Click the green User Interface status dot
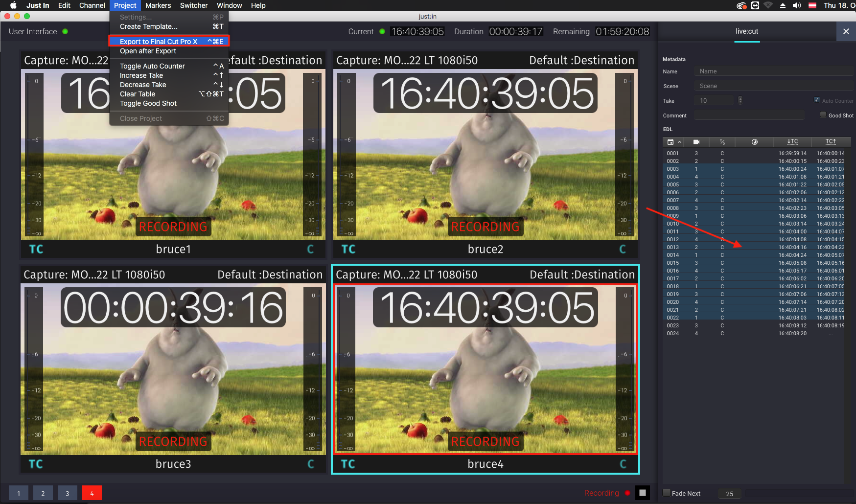 (65, 31)
